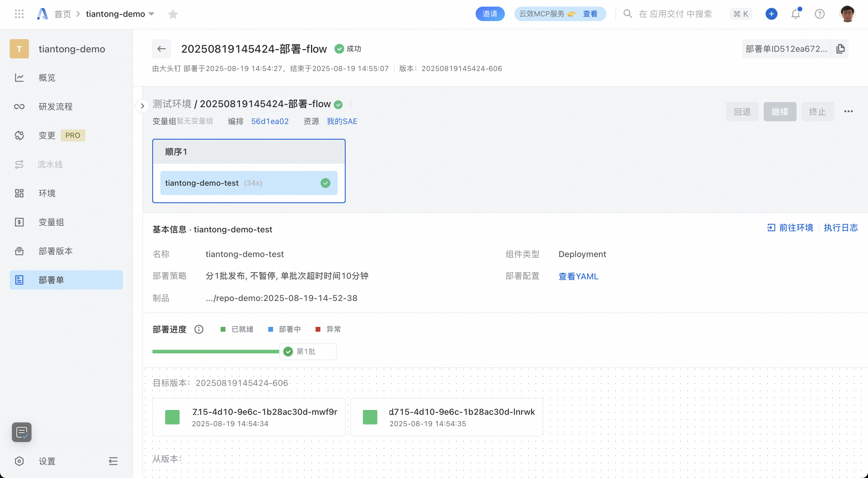
Task: Copy the deployment order ID
Action: tap(840, 49)
